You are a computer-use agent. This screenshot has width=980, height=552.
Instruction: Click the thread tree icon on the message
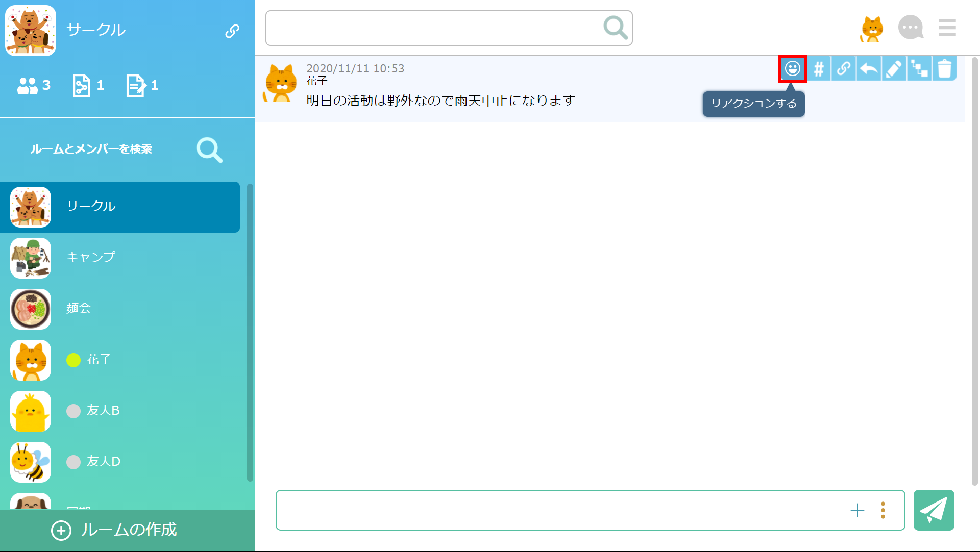tap(919, 68)
